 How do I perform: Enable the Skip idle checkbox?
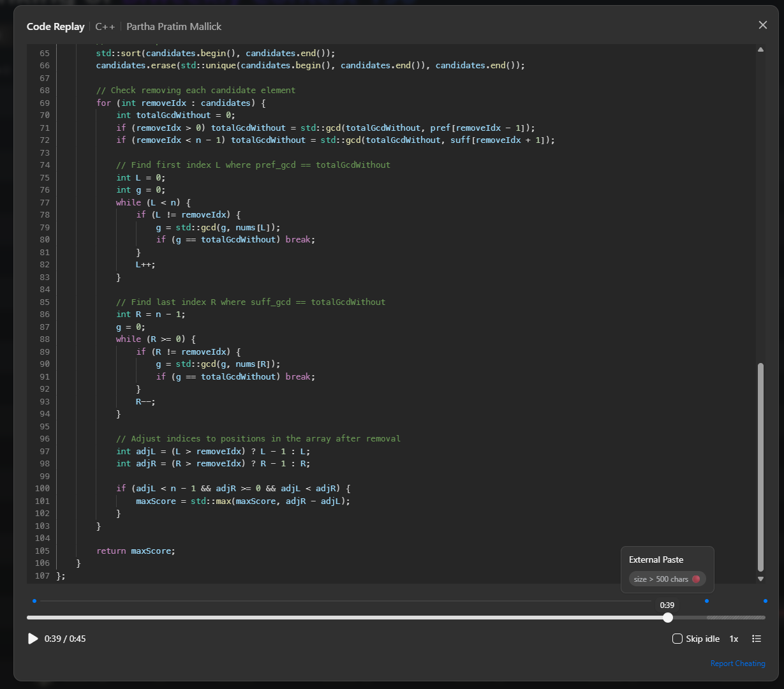[x=677, y=639]
